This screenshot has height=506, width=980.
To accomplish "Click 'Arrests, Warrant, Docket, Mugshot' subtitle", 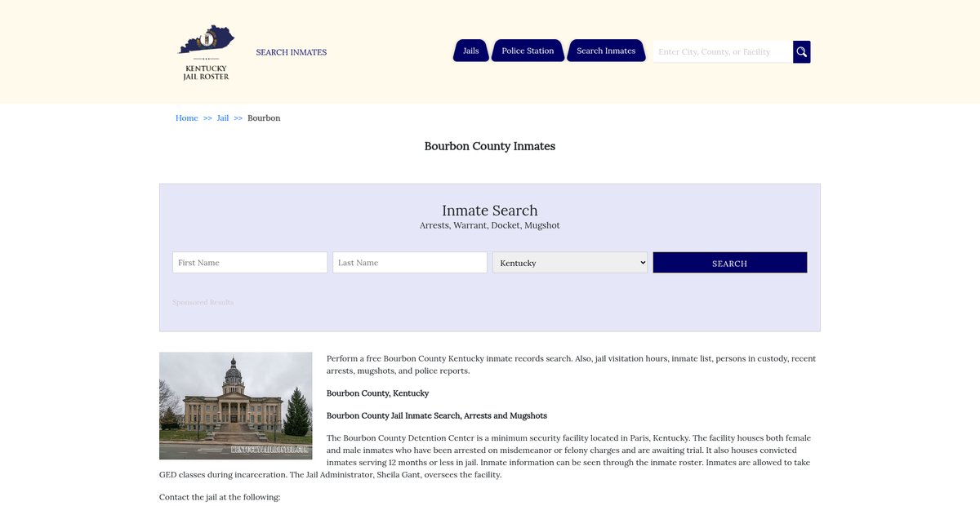I will (x=490, y=225).
